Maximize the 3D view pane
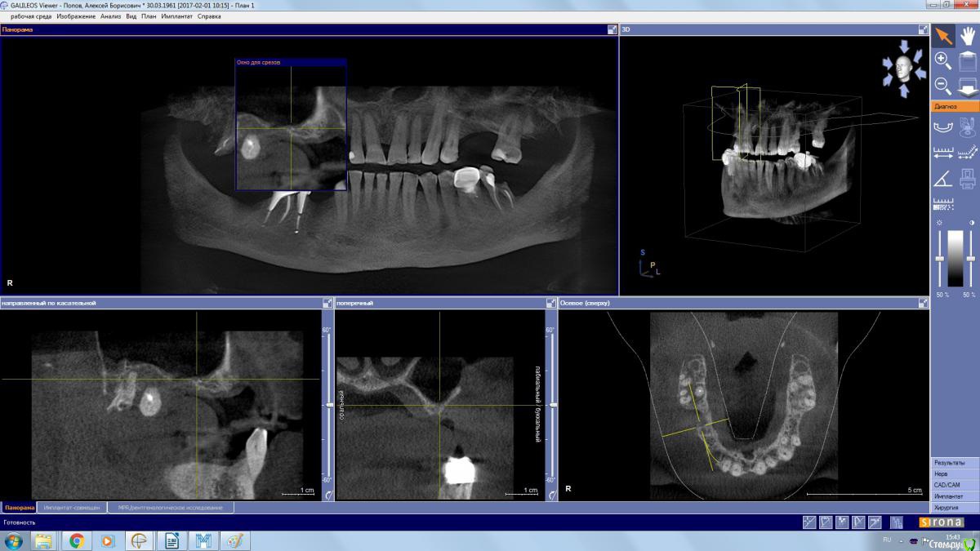The height and width of the screenshot is (551, 980). [924, 29]
